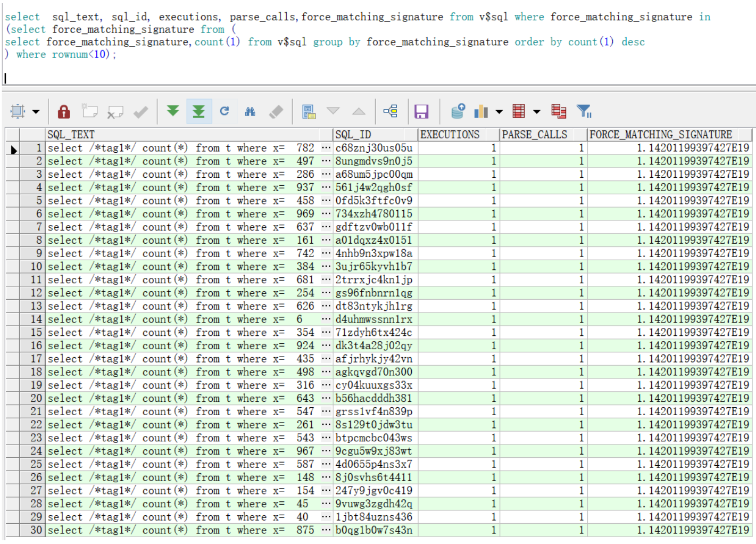Screen dimensions: 756x544
Task: Switch to single record view
Action: pos(309,111)
